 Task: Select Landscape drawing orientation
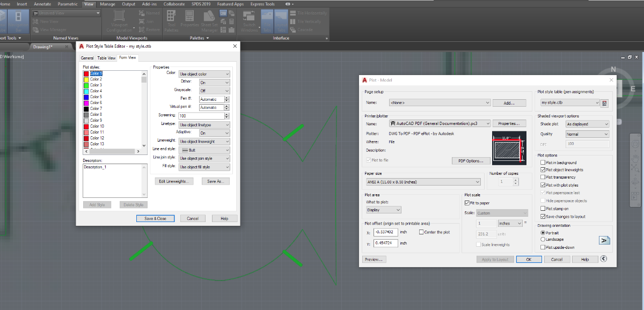(543, 240)
